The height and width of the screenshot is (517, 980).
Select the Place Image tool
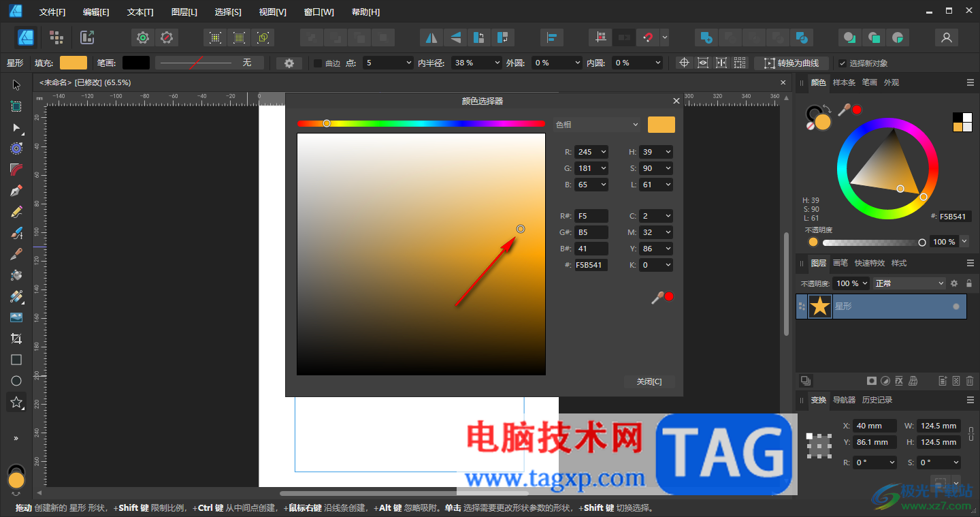click(x=16, y=317)
